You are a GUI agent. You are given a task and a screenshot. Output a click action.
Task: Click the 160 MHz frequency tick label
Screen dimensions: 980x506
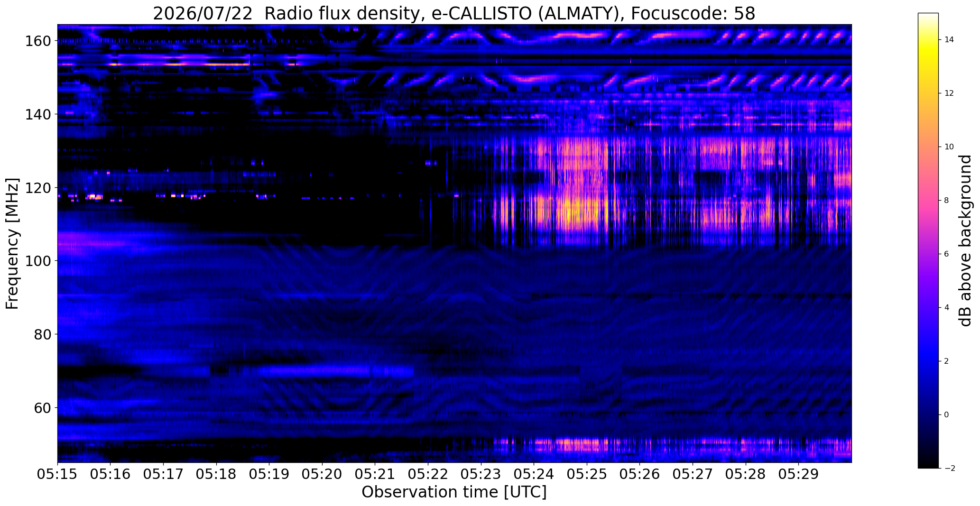[x=37, y=41]
